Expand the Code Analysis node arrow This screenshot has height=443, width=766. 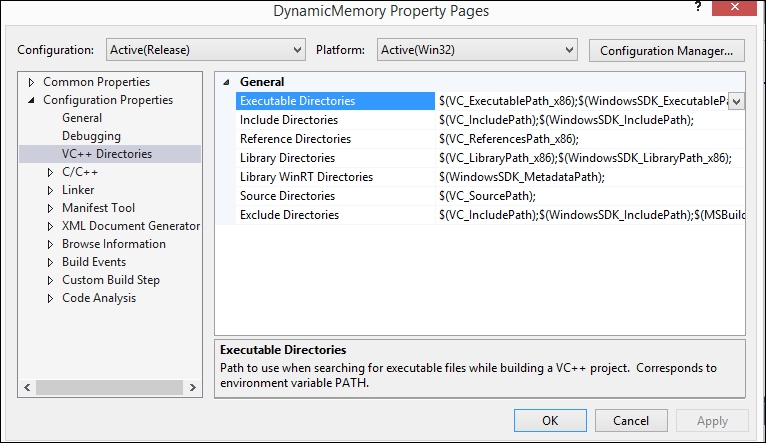point(50,298)
